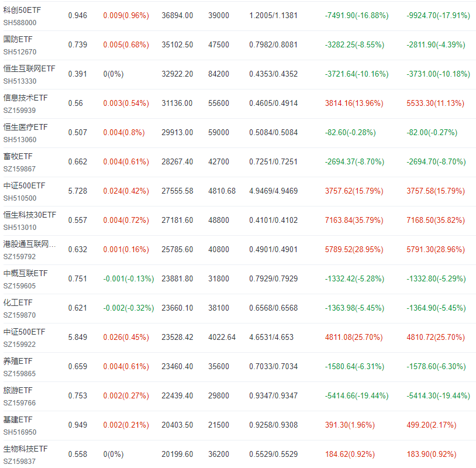This screenshot has height=468, width=476.
Task: Select loss value -82.60(-0.28%)
Action: coord(350,132)
